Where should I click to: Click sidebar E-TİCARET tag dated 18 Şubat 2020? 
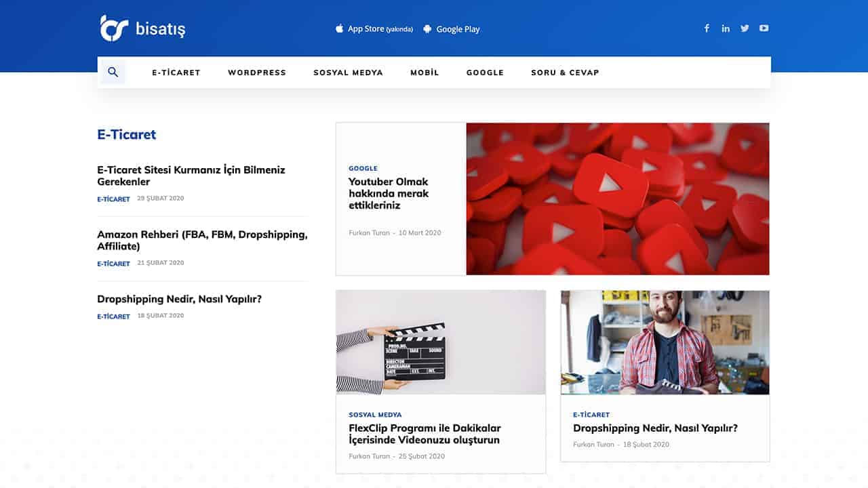[113, 317]
